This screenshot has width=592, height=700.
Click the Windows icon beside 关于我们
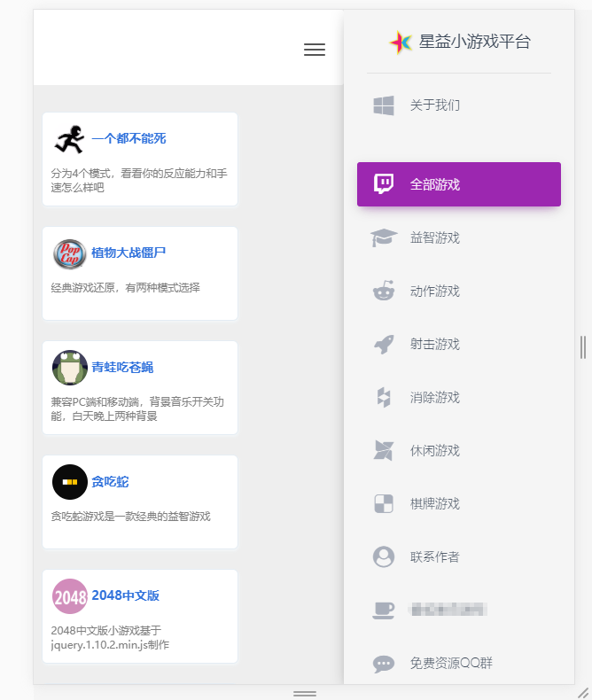pos(383,105)
